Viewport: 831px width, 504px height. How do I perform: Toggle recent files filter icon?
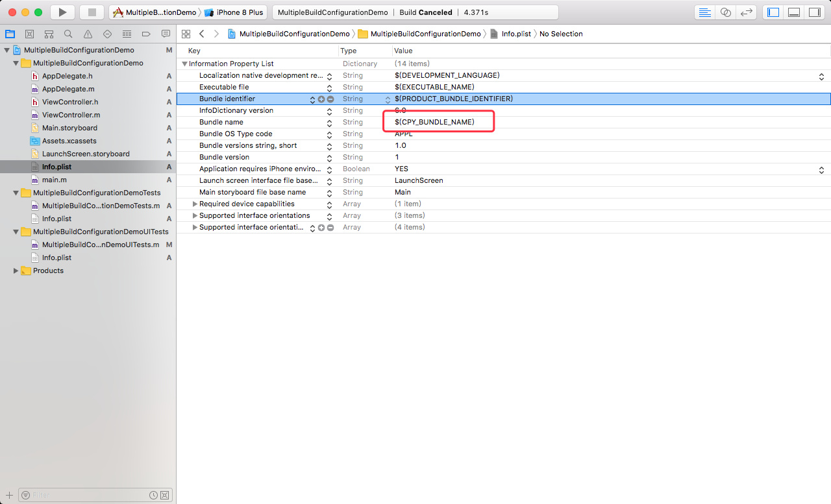click(153, 495)
